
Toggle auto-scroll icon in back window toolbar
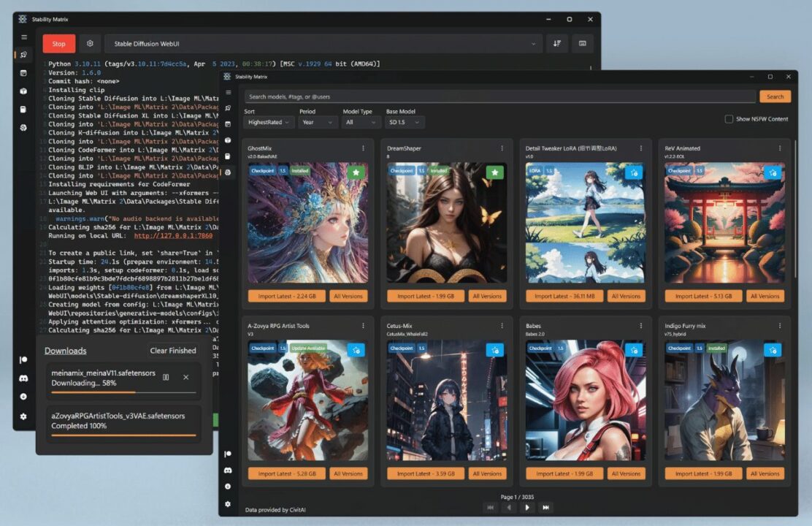click(557, 44)
